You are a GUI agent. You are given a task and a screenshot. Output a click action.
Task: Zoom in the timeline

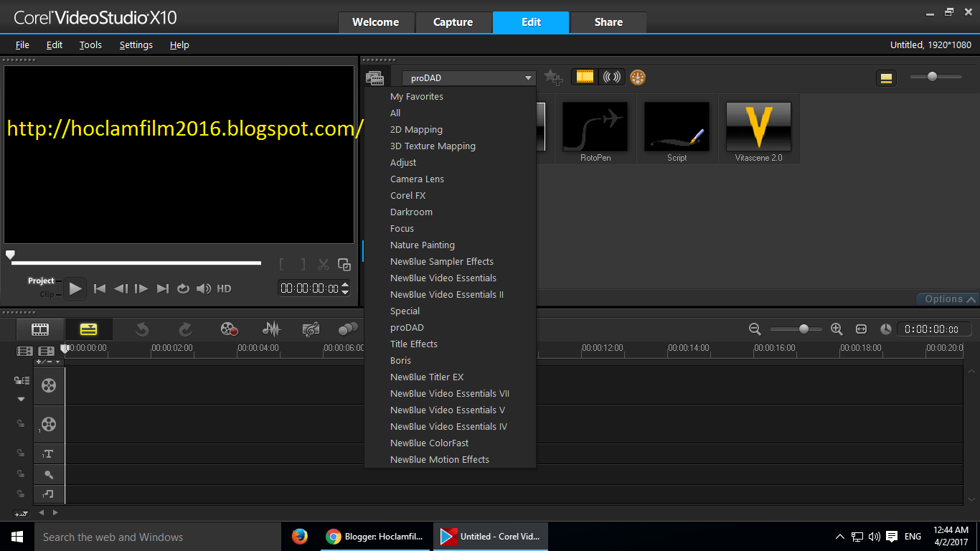tap(837, 329)
